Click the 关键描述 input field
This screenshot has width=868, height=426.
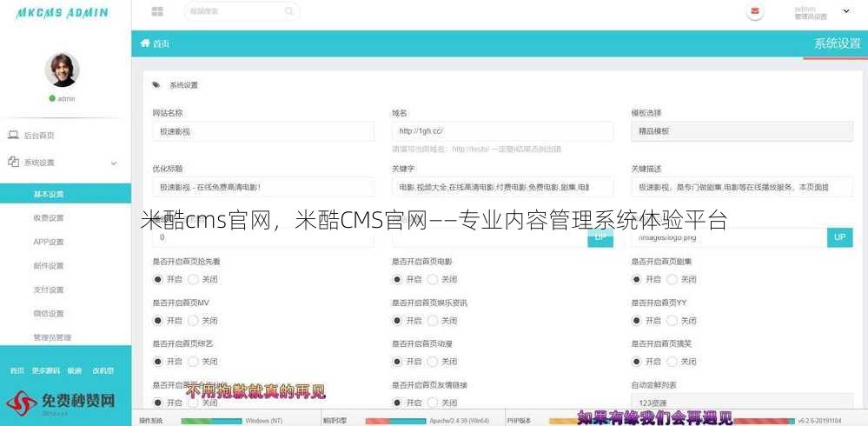click(x=742, y=187)
